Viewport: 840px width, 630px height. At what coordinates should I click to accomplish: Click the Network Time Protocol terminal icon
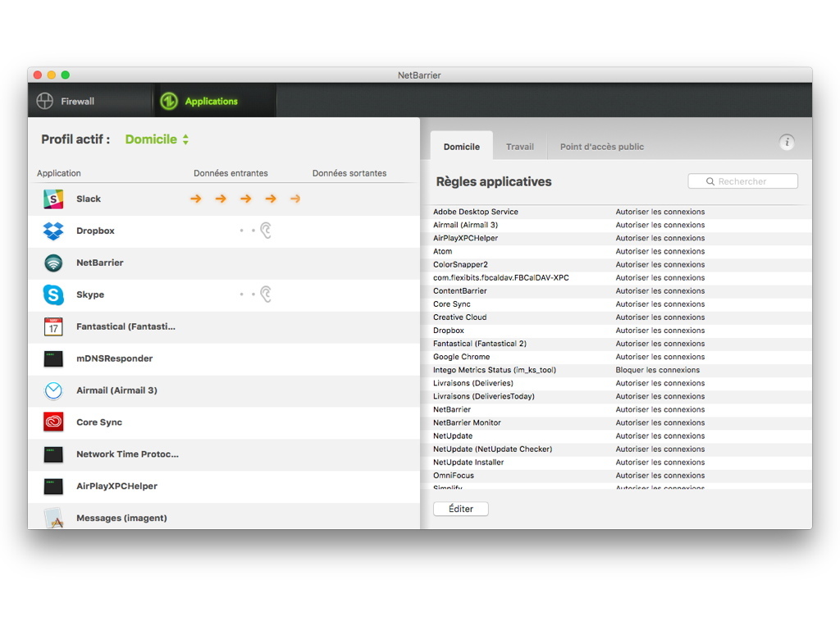(53, 454)
